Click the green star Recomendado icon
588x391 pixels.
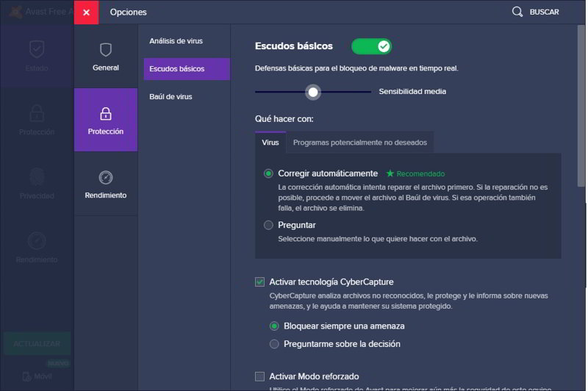[x=390, y=173]
